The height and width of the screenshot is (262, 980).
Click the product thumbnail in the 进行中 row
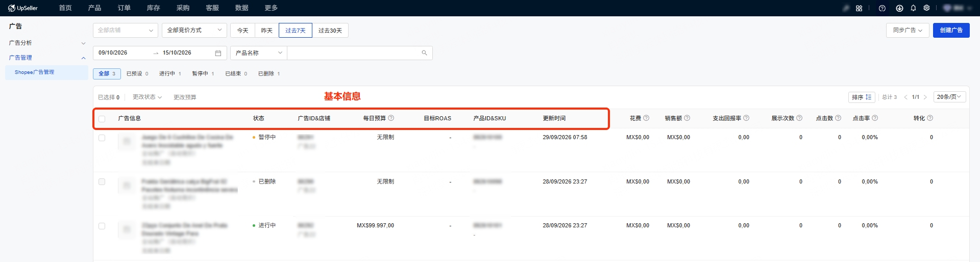pos(127,229)
